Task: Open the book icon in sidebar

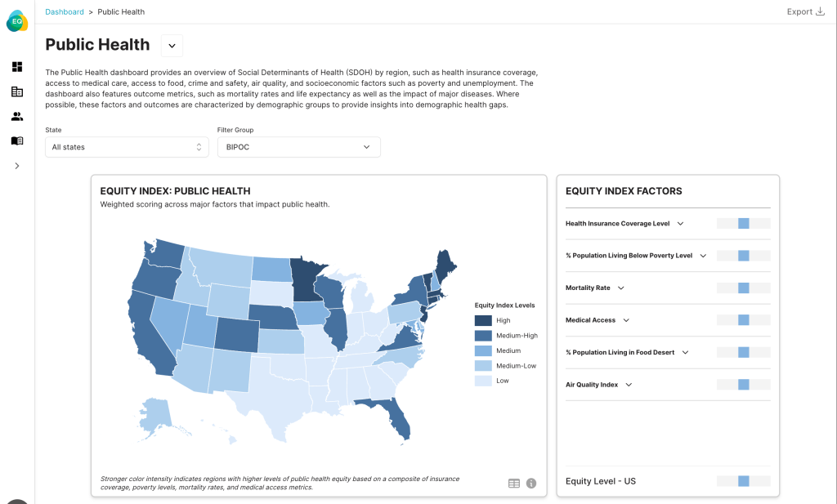Action: (17, 140)
